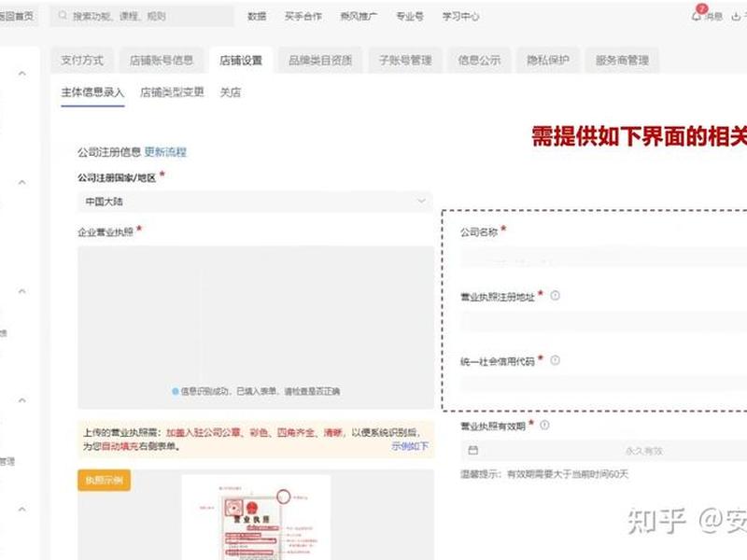This screenshot has height=560, width=747.
Task: Open the 营业执照有效期 date picker
Action: (603, 451)
